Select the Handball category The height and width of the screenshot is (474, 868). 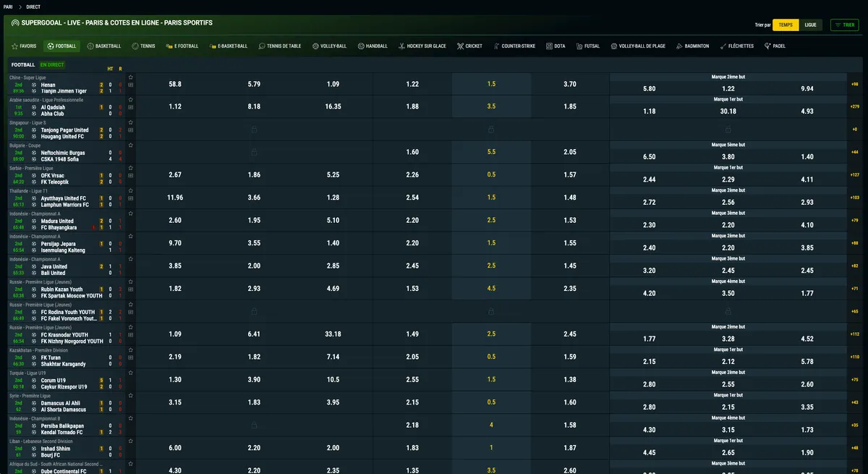[x=372, y=46]
